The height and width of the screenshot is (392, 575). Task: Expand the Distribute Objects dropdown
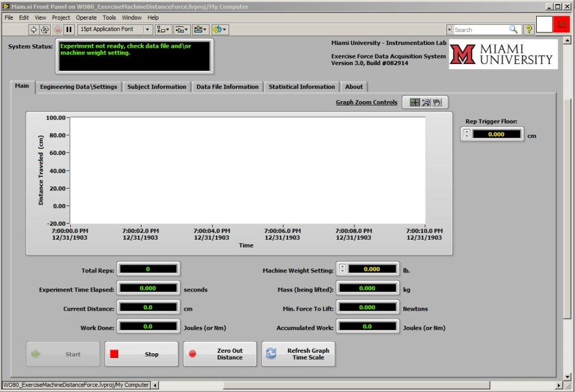pos(181,30)
